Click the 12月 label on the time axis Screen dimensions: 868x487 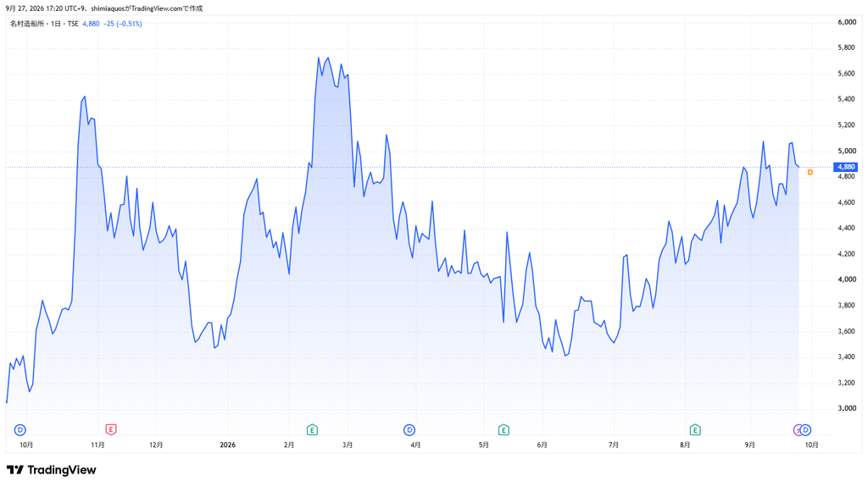pyautogui.click(x=156, y=445)
